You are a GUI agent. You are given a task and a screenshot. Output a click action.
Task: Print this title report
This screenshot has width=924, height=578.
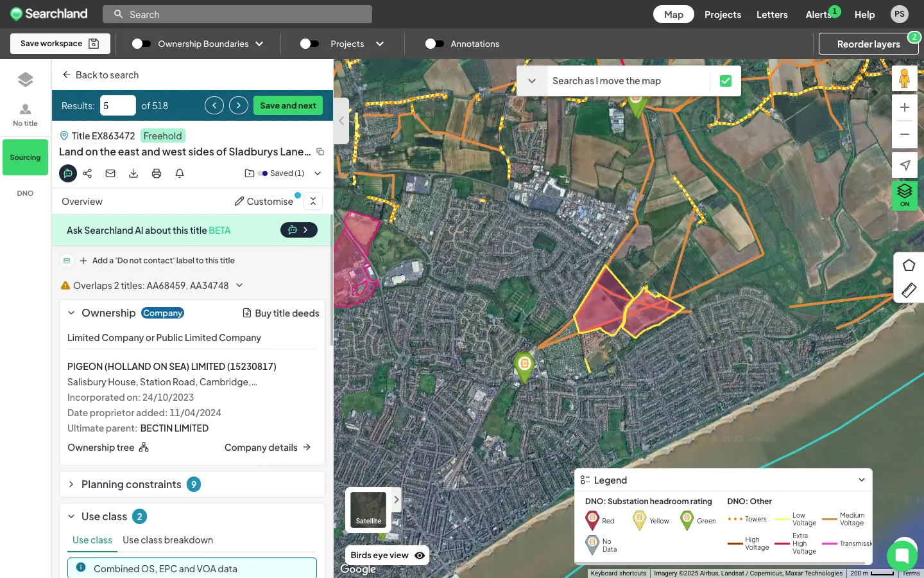(x=157, y=173)
